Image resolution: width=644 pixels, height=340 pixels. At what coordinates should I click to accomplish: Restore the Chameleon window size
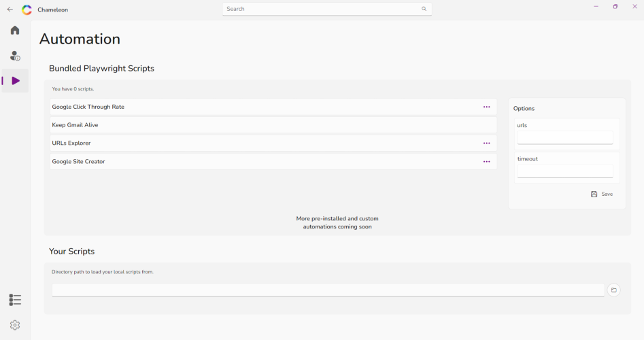tap(615, 7)
